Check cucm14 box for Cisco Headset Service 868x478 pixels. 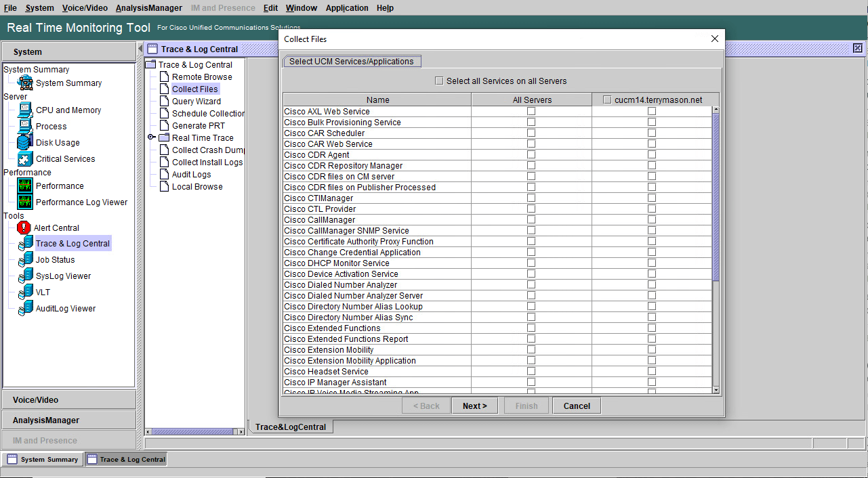tap(652, 372)
